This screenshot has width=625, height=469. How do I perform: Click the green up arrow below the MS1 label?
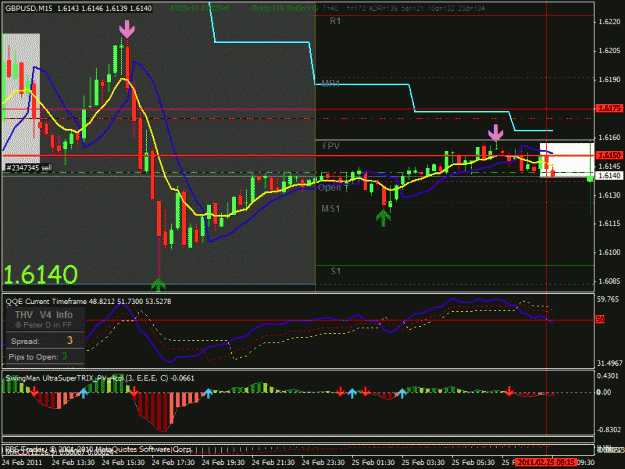[383, 218]
